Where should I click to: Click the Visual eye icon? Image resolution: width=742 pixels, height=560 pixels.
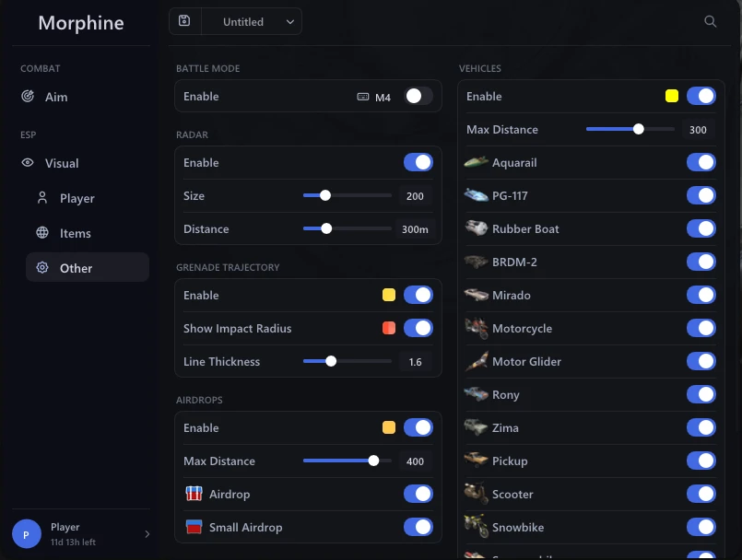click(28, 163)
